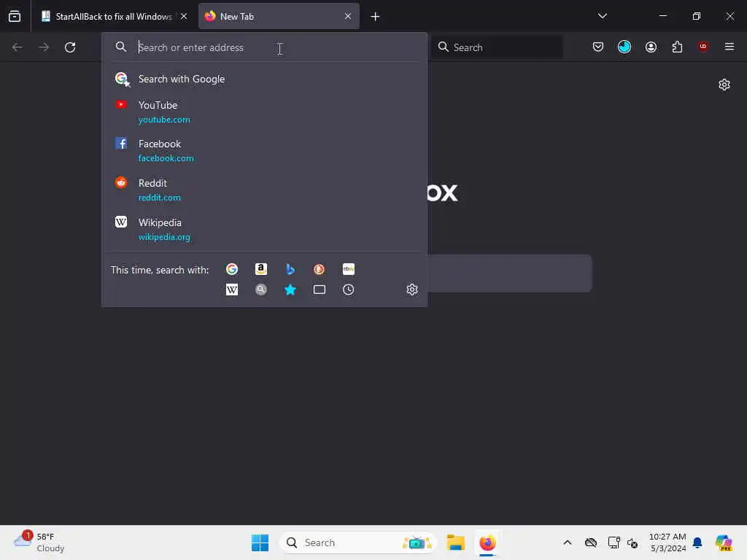Screen dimensions: 747x560
Task: Open weather widget showing 58°F Cloudy
Action: pos(39,542)
